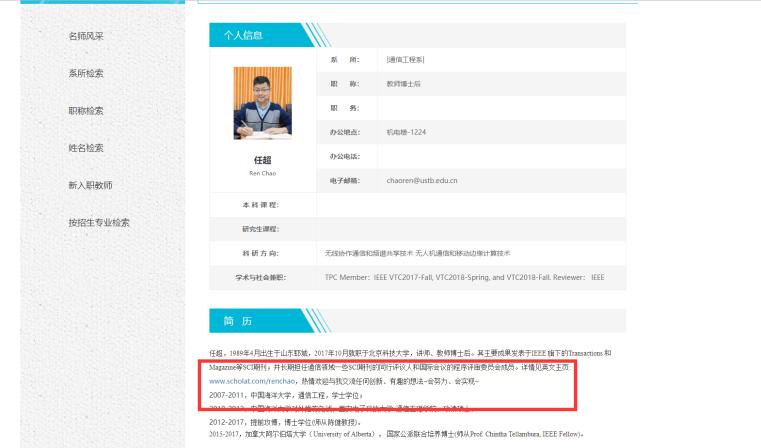Select 系所检索 sidebar item

[86, 73]
